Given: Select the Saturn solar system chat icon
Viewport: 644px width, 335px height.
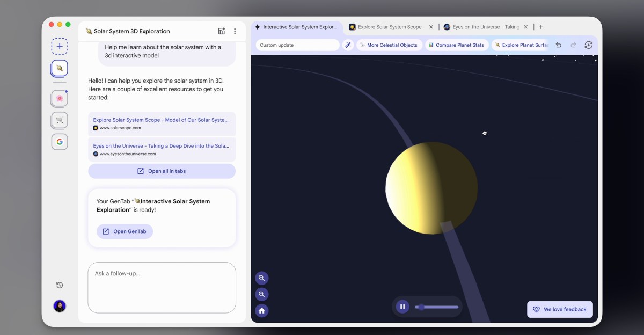Looking at the screenshot, I should pyautogui.click(x=59, y=69).
